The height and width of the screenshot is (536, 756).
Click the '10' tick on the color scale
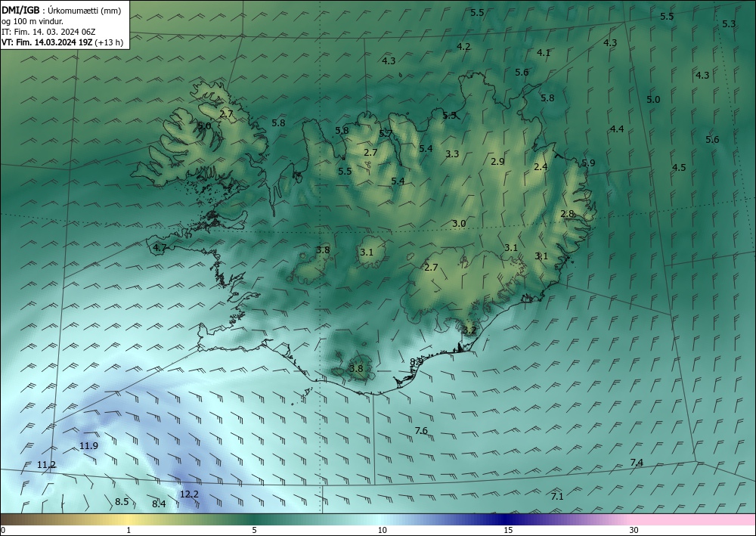click(383, 531)
